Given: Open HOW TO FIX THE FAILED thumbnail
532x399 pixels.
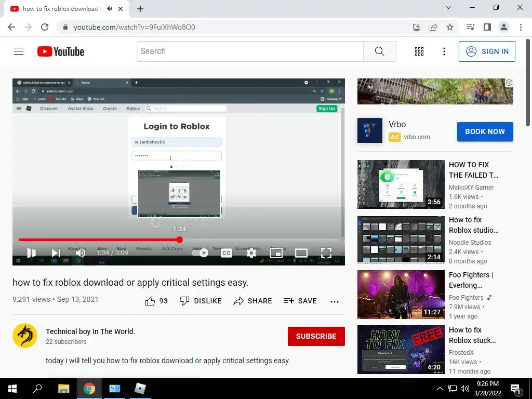Looking at the screenshot, I should [401, 184].
